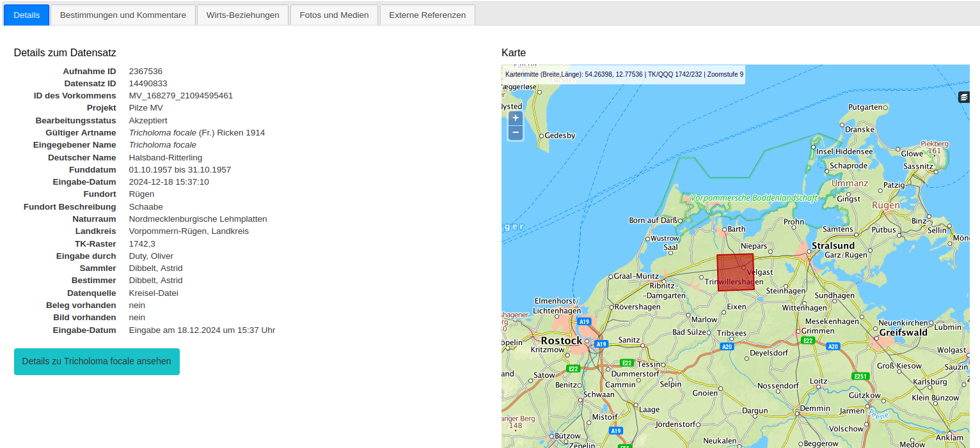
Task: Click the Gedesby town marker circle
Action: click(x=541, y=135)
